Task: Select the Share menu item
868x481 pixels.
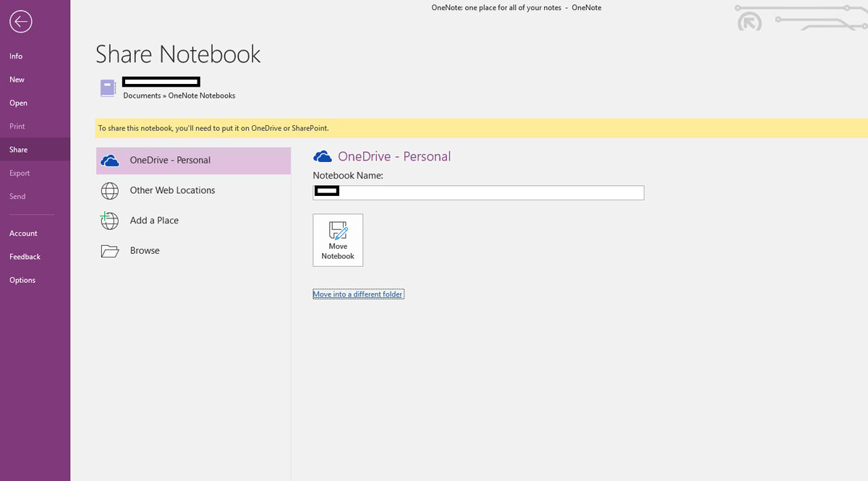Action: pos(35,150)
